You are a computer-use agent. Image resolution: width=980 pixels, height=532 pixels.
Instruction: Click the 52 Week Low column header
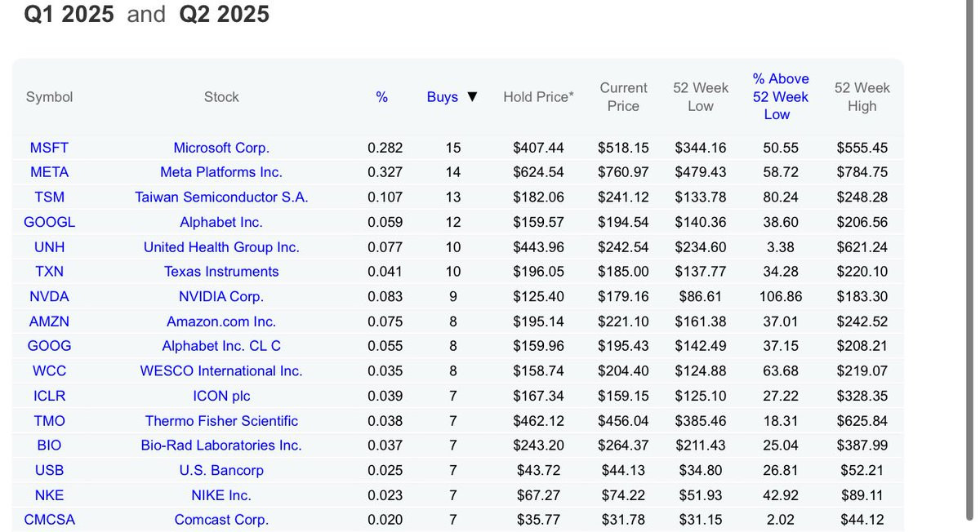point(701,96)
